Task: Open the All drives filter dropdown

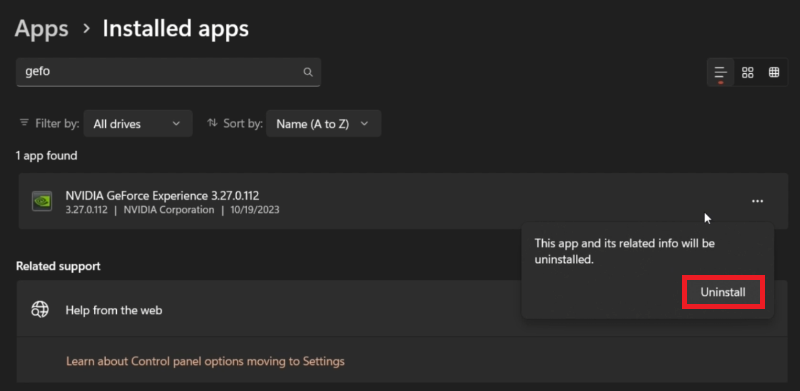Action: (138, 124)
